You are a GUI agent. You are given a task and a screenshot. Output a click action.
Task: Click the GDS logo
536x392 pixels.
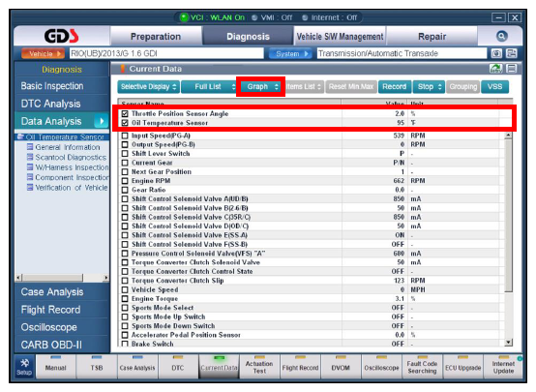pos(62,36)
